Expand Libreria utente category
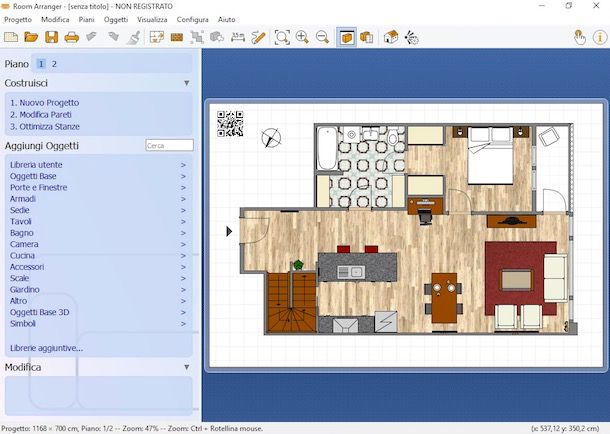 [98, 165]
